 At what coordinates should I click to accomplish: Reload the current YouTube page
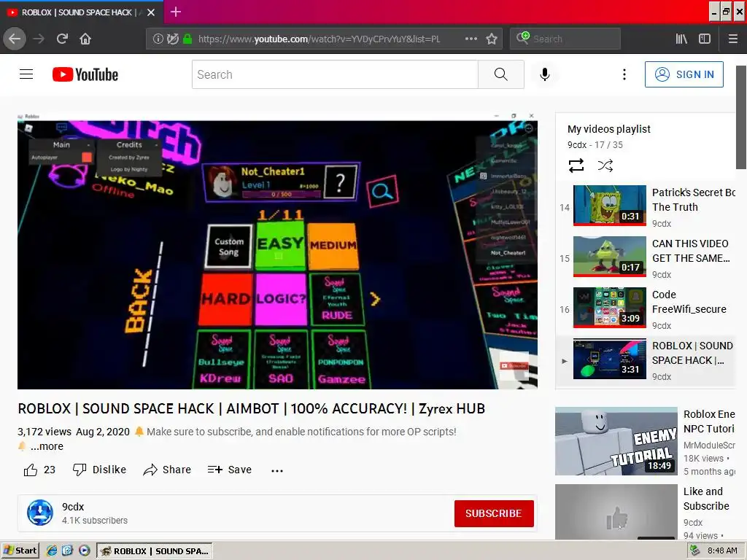tap(62, 39)
